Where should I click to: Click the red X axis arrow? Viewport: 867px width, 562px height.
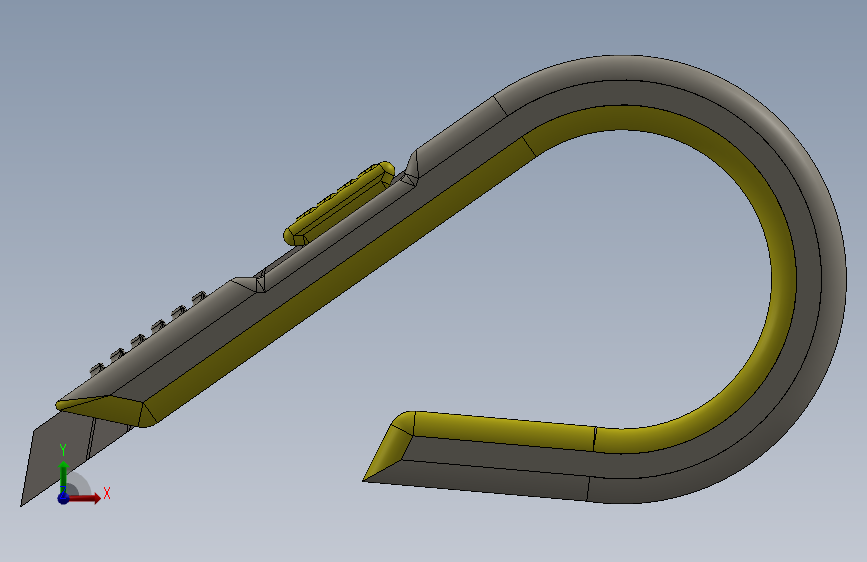click(x=85, y=498)
